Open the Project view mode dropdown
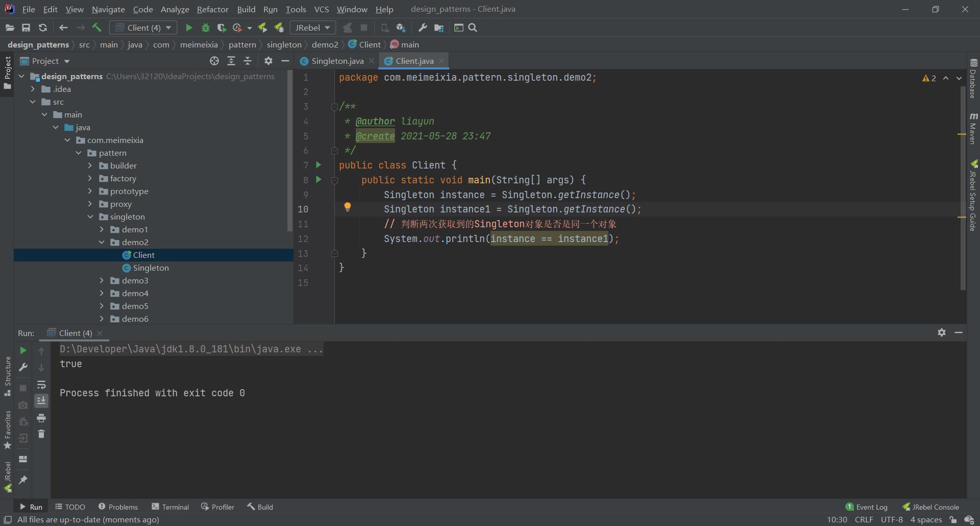The image size is (980, 526). [51, 61]
